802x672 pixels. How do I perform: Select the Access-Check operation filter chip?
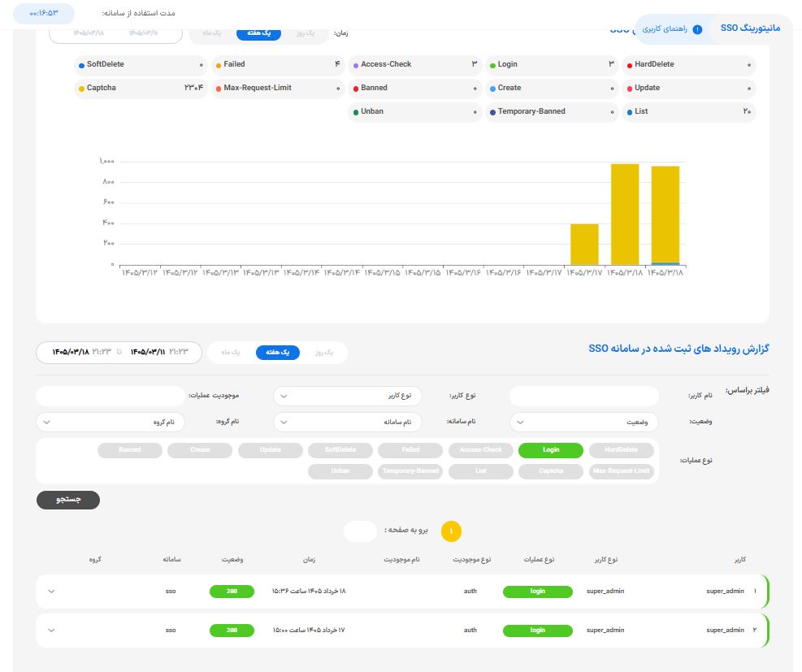coord(481,450)
